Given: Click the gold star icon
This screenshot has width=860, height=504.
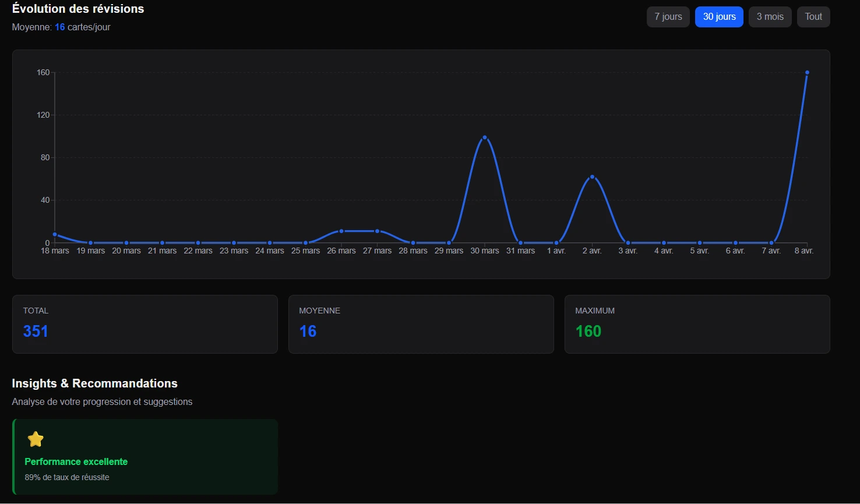Looking at the screenshot, I should point(36,439).
